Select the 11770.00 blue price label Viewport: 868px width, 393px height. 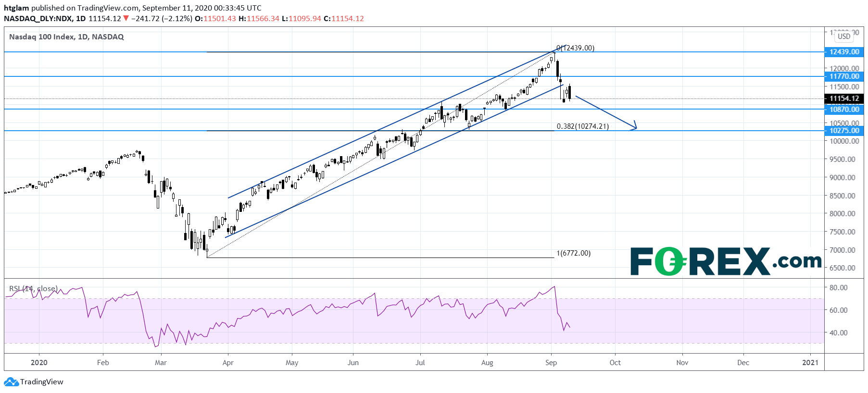(844, 76)
